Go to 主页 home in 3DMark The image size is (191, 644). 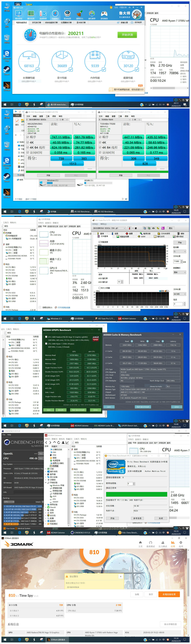pos(140,544)
